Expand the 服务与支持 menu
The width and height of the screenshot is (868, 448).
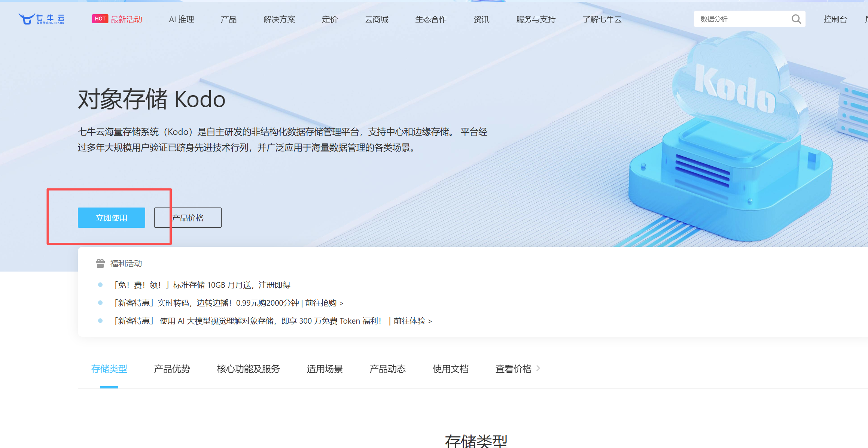(536, 19)
